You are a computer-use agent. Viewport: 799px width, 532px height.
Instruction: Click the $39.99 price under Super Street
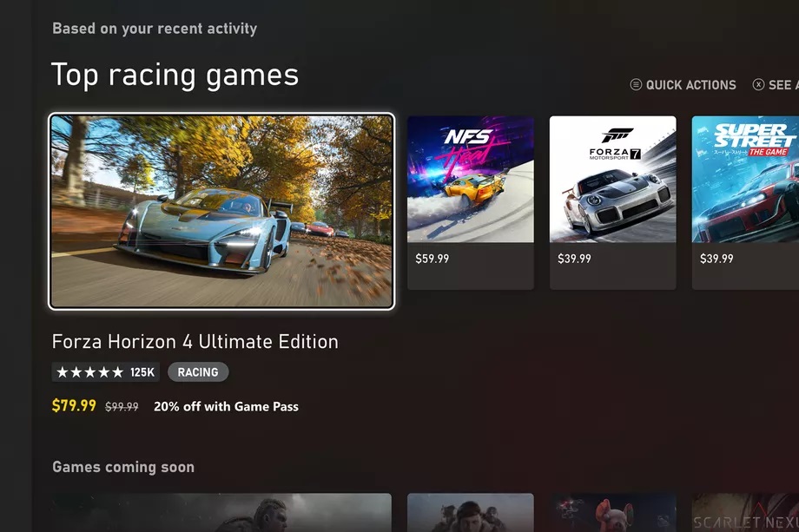point(716,259)
